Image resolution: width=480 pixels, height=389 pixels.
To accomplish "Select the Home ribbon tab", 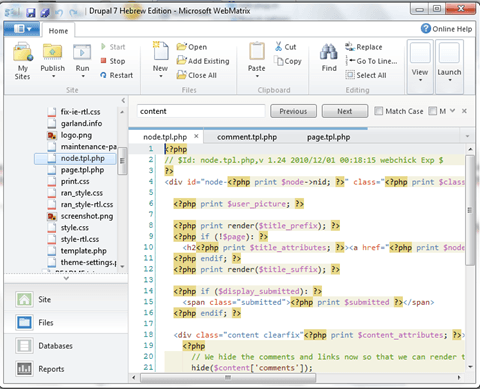I will tap(58, 31).
